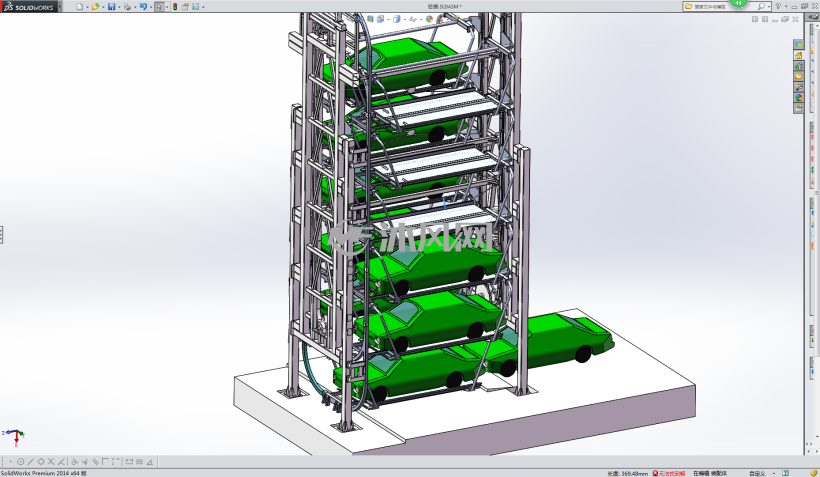
Task: Click the Print icon
Action: pyautogui.click(x=127, y=7)
